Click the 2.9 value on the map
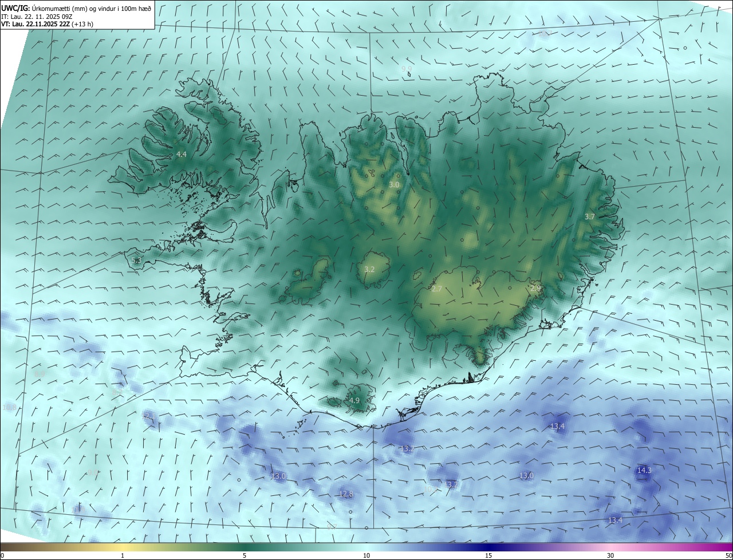Image resolution: width=733 pixels, height=560 pixels. pos(535,288)
